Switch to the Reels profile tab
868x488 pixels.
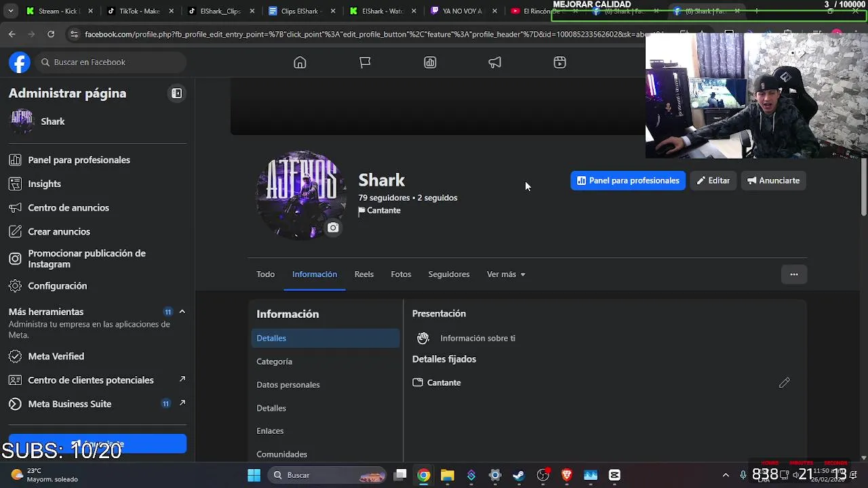point(364,274)
